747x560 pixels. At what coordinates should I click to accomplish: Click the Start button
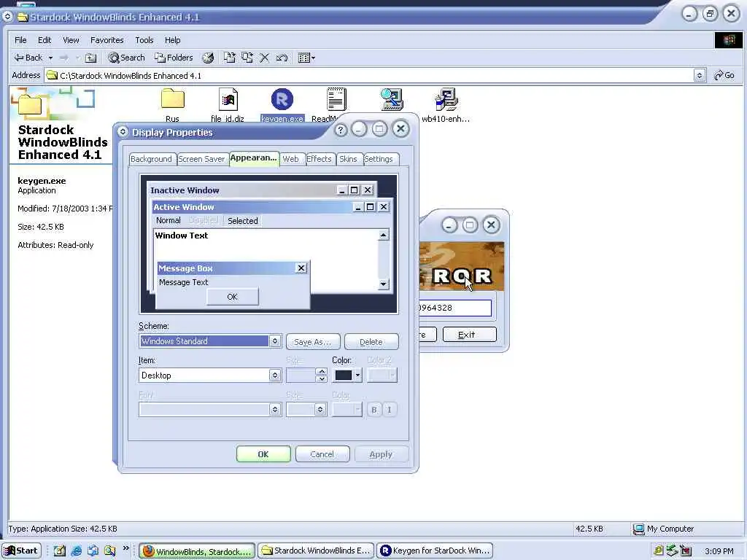pos(21,551)
